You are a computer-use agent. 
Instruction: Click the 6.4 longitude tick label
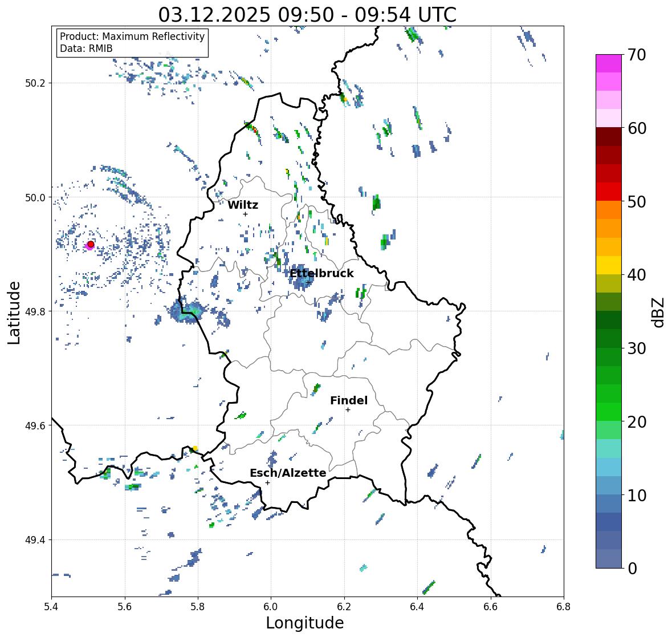click(x=417, y=607)
